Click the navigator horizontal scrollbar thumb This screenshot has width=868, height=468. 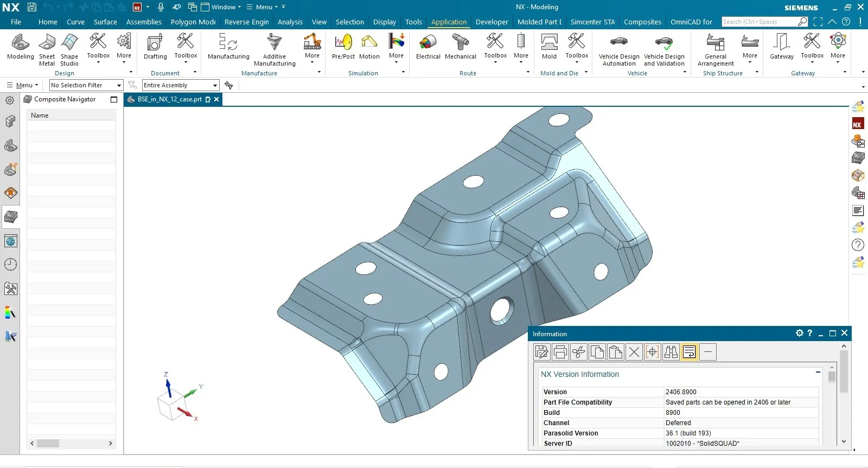[x=48, y=443]
